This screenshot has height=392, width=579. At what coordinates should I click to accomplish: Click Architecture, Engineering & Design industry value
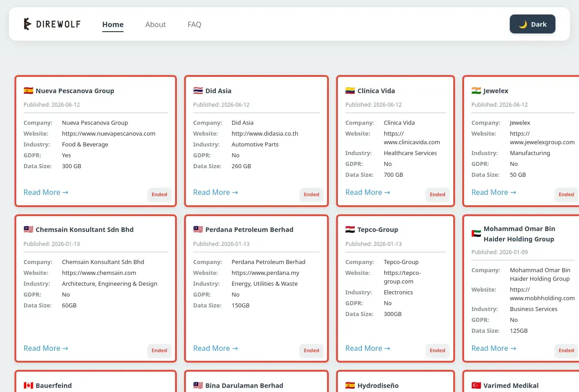click(109, 283)
